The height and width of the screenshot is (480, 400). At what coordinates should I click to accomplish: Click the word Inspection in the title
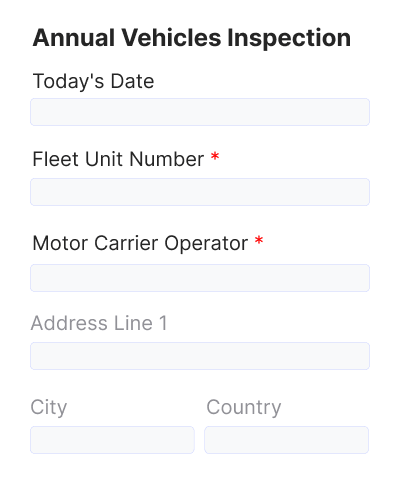[289, 38]
